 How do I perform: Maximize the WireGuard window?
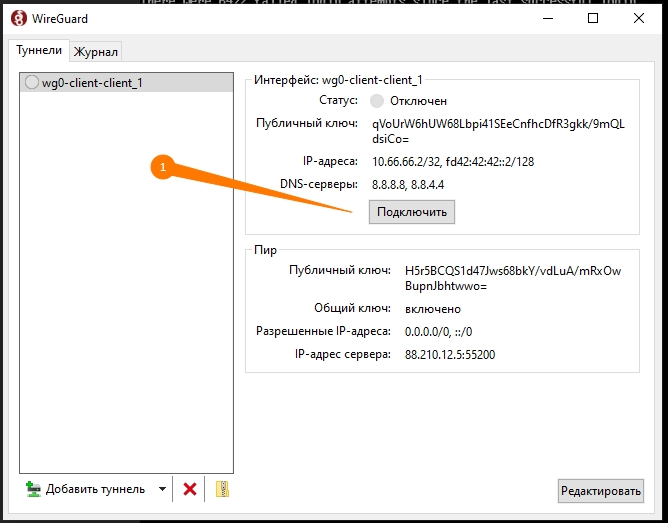pyautogui.click(x=593, y=18)
